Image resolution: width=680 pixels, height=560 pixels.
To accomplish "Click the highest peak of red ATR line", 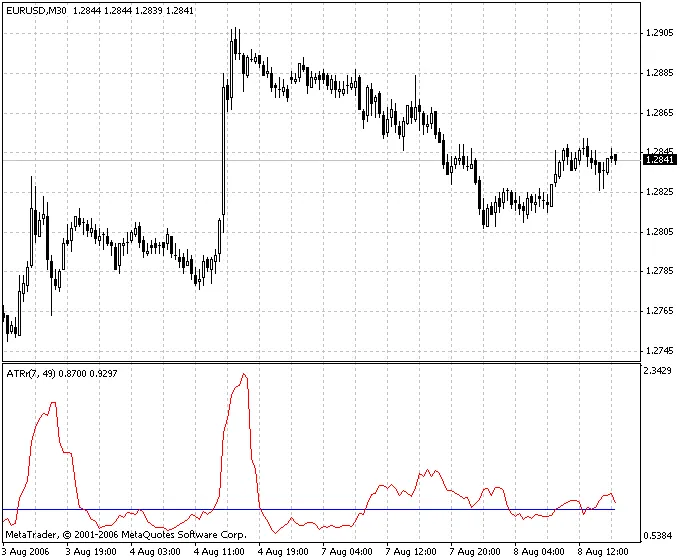I will point(243,376).
